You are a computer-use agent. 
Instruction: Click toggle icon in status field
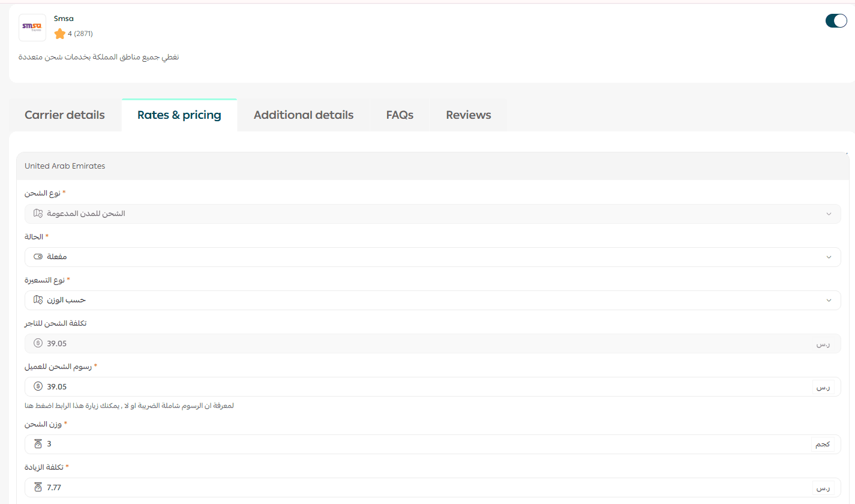(38, 257)
